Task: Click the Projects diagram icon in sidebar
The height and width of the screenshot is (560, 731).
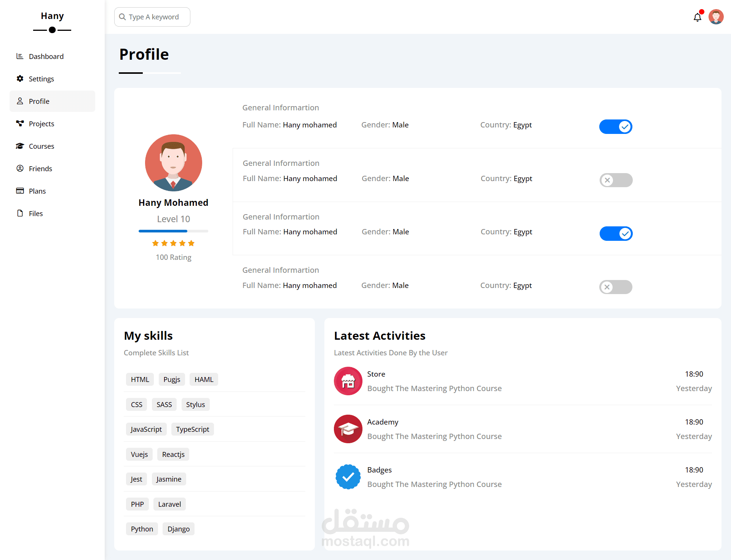Action: (x=20, y=124)
